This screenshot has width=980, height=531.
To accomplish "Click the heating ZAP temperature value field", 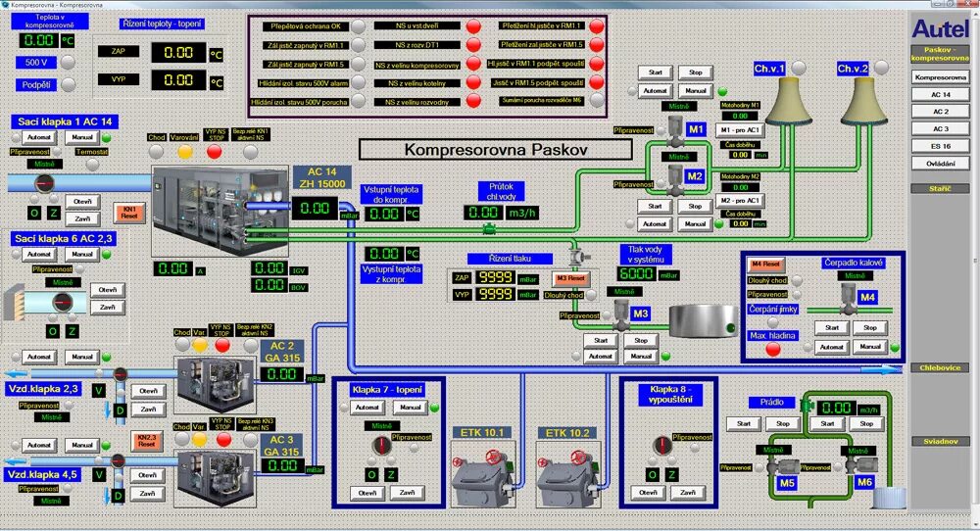I will (178, 53).
